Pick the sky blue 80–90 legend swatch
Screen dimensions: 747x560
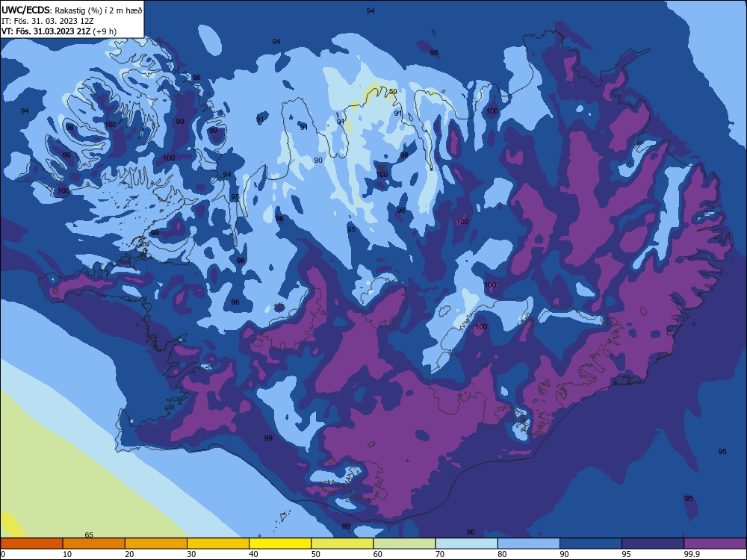pos(529,544)
